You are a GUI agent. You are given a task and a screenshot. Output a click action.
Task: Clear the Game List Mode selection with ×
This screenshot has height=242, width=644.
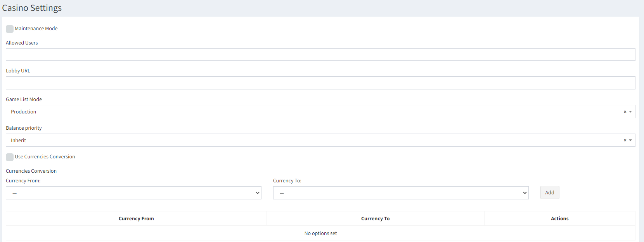pyautogui.click(x=625, y=112)
